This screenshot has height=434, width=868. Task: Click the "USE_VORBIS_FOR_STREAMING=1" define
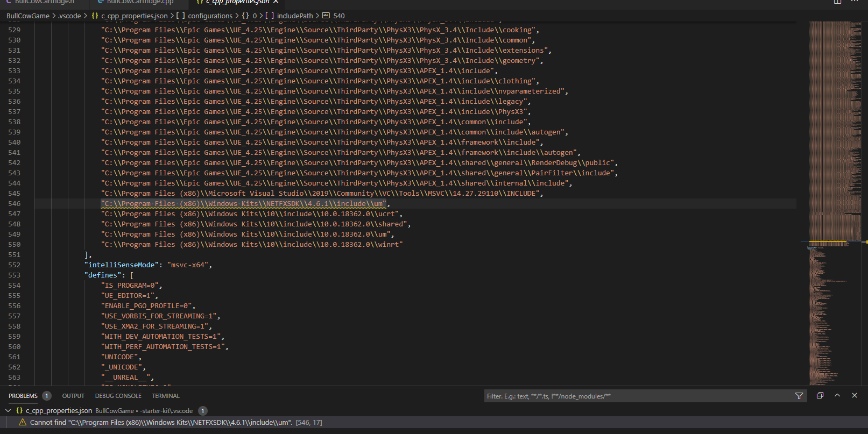159,316
